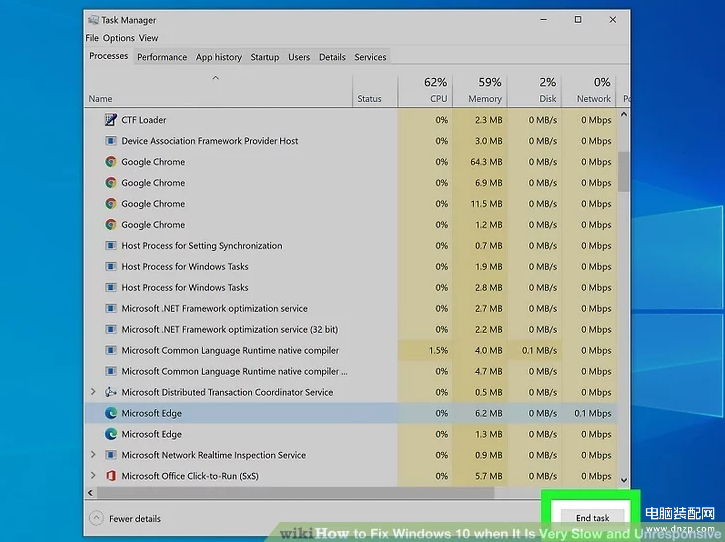Click the 64.3 MB memory value
Viewport: 725px width, 542px height.
click(x=486, y=162)
